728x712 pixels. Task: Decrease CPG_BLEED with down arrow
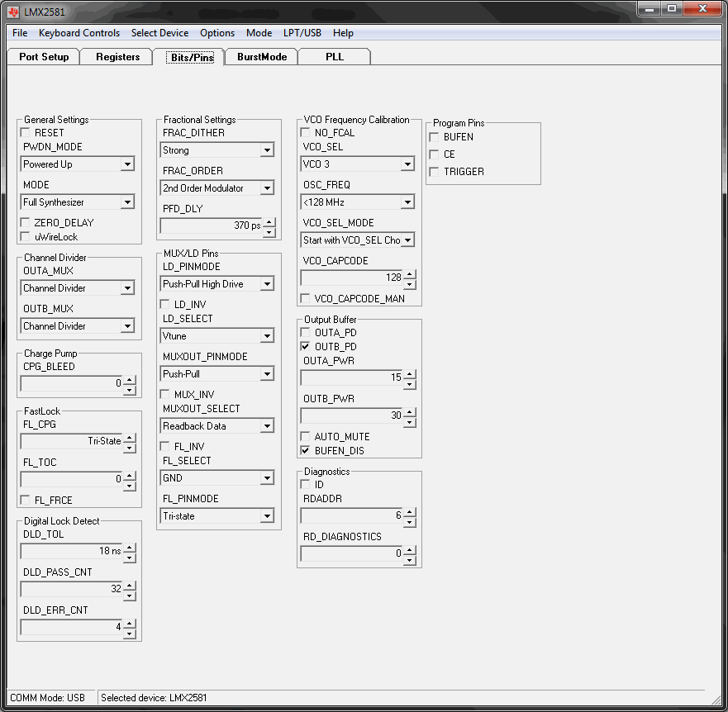[130, 390]
